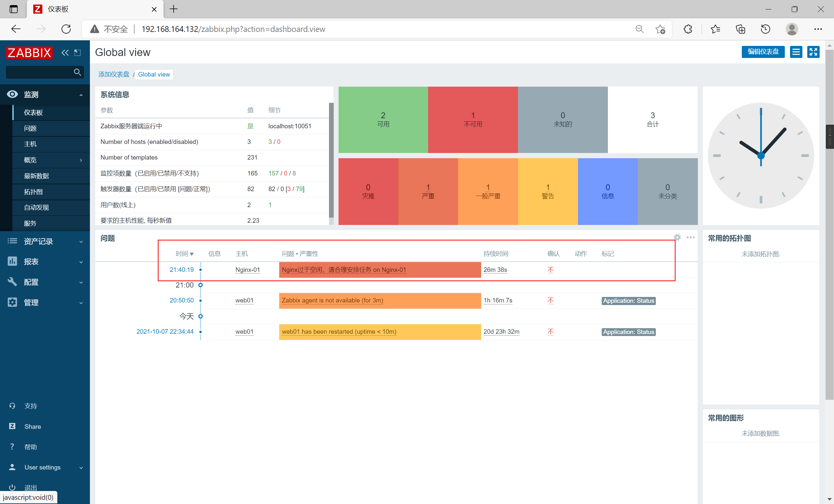Click the browser extensions puzzle icon
Image resolution: width=834 pixels, height=504 pixels.
pos(687,29)
